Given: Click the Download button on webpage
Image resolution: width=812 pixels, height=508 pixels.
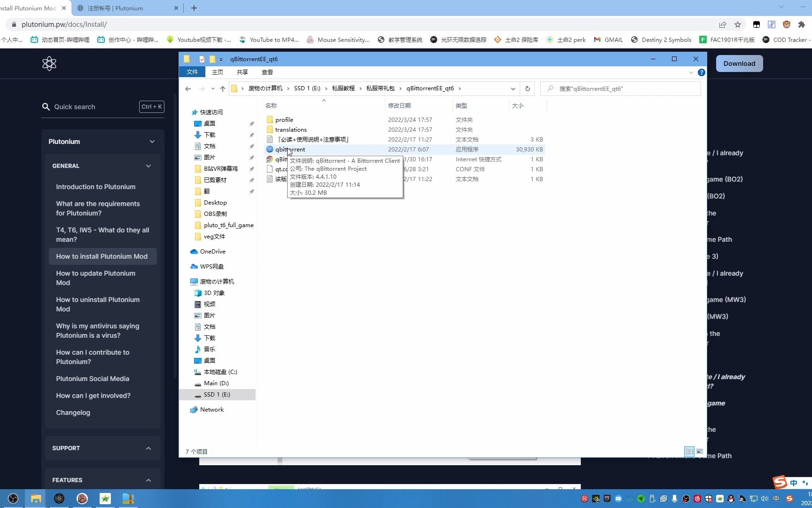Looking at the screenshot, I should tap(739, 63).
